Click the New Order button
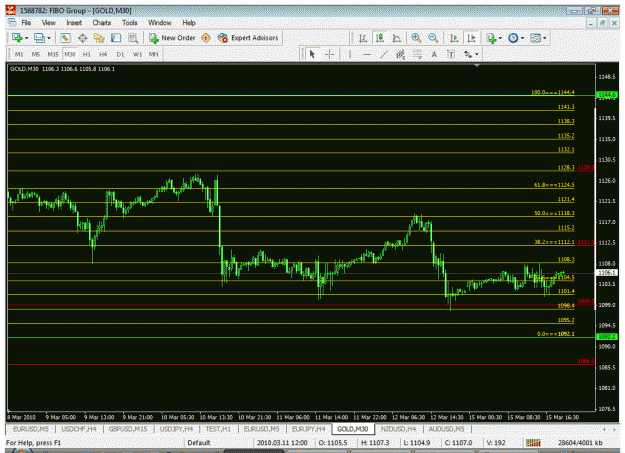The width and height of the screenshot is (625, 453). (x=172, y=38)
